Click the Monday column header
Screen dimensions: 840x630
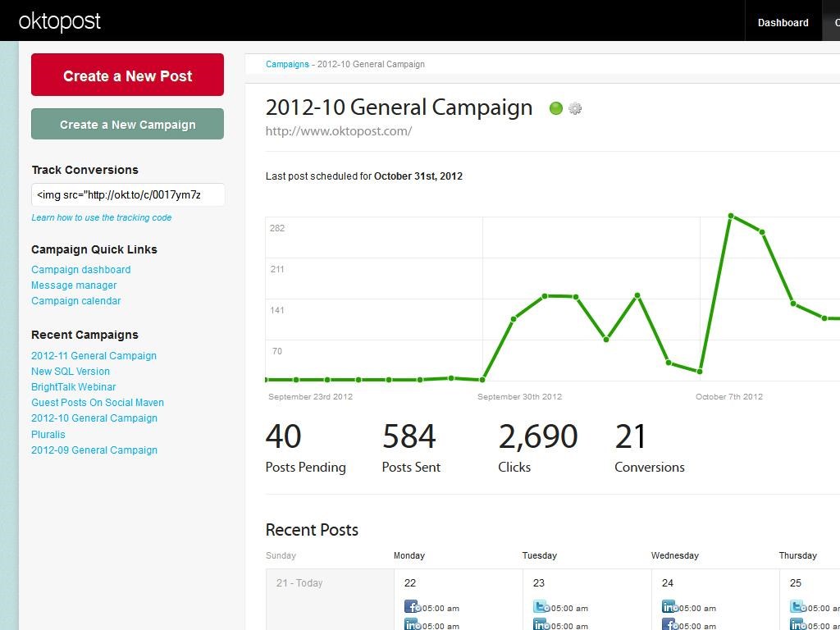(409, 555)
